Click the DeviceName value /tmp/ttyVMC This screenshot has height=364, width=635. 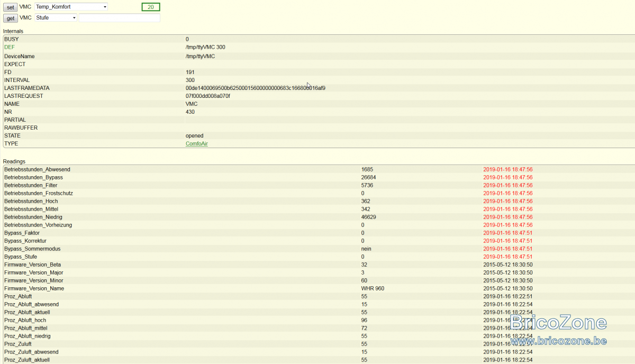pos(201,56)
